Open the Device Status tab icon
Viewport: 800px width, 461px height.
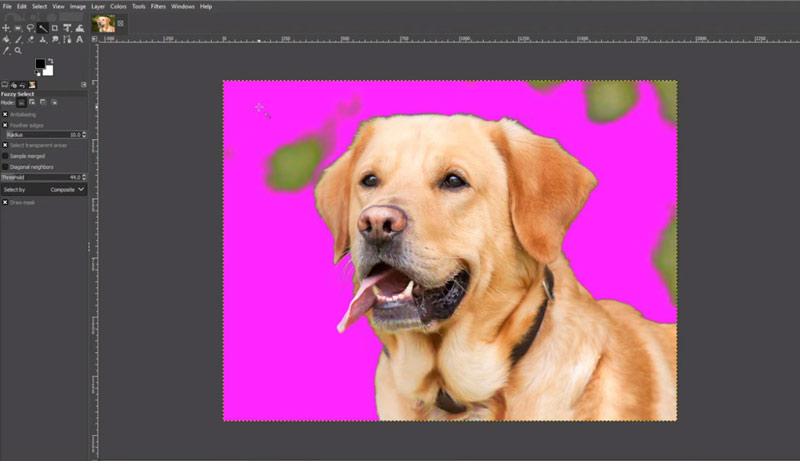point(14,85)
